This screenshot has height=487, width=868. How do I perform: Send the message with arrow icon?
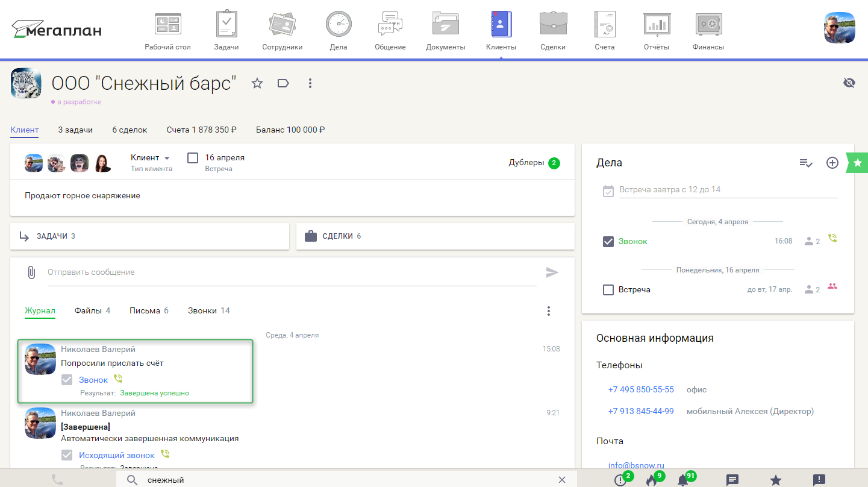coord(552,272)
